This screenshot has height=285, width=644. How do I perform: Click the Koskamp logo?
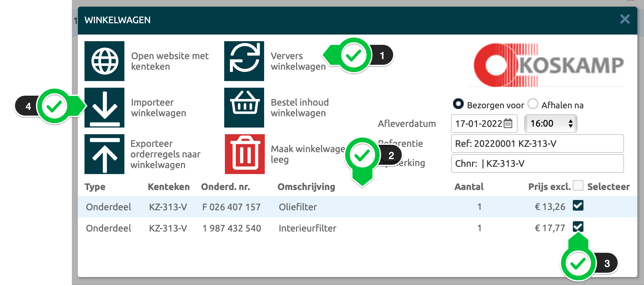coord(548,65)
